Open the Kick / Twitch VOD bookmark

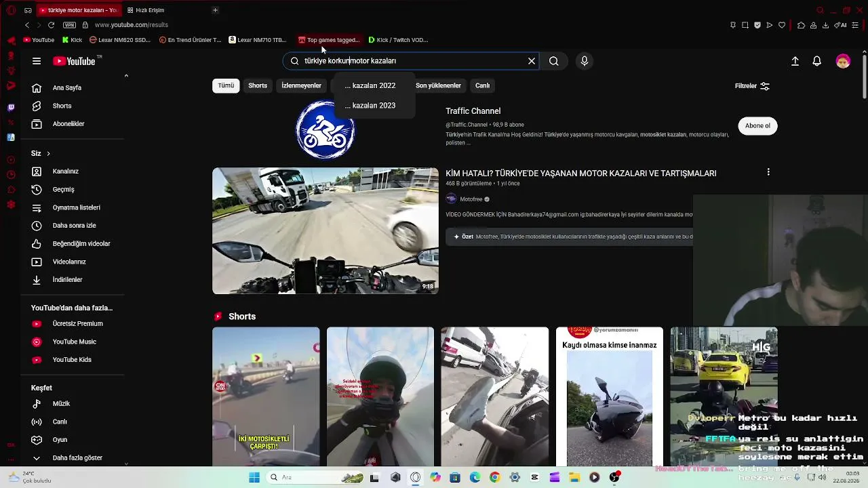coord(398,40)
